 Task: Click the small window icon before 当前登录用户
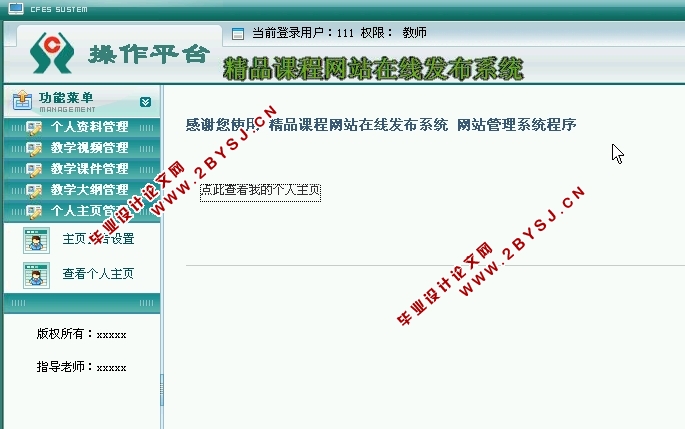pyautogui.click(x=238, y=34)
